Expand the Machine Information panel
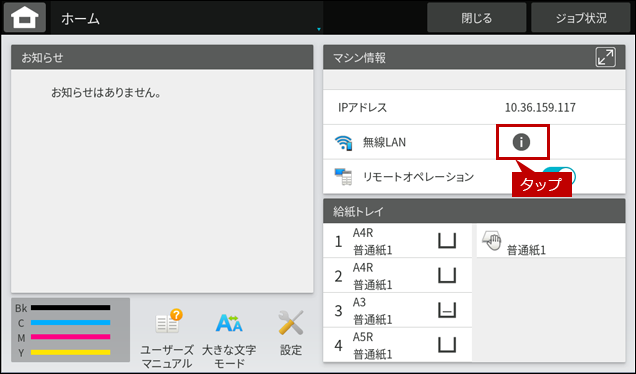 click(x=605, y=57)
